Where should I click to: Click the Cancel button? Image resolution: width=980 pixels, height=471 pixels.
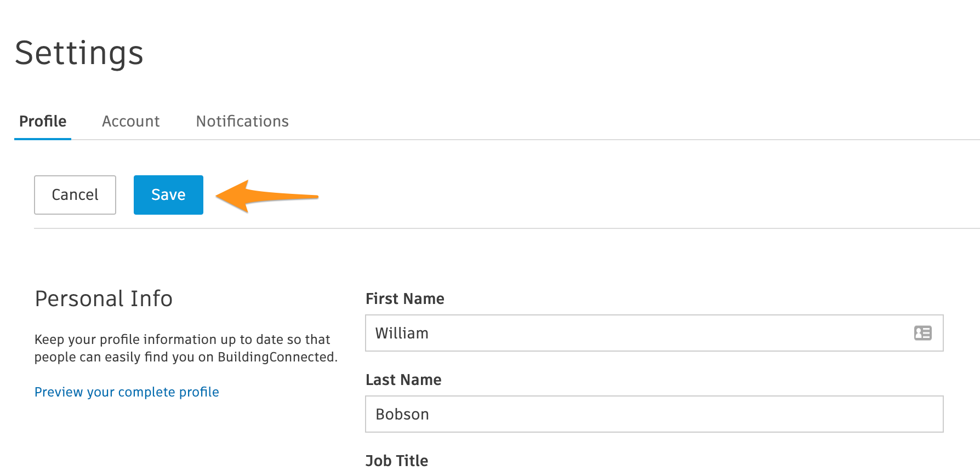tap(75, 195)
